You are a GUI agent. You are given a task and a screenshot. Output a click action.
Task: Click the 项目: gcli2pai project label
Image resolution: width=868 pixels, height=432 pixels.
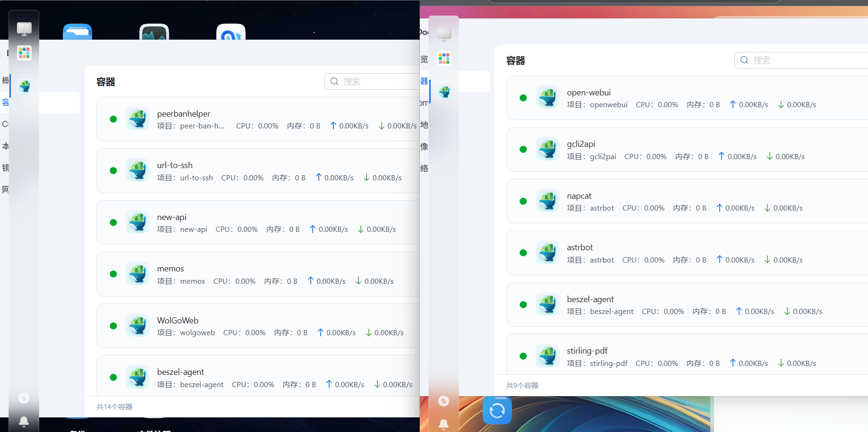(x=592, y=157)
